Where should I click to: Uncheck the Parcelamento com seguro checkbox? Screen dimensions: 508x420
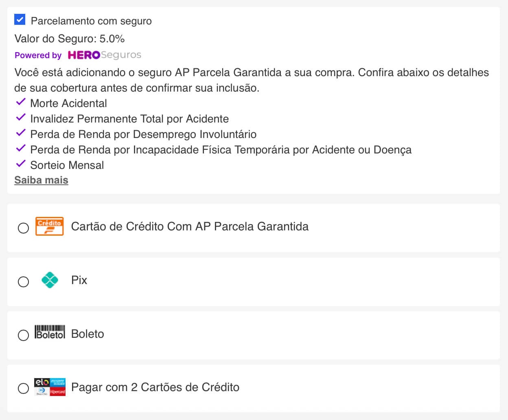20,20
